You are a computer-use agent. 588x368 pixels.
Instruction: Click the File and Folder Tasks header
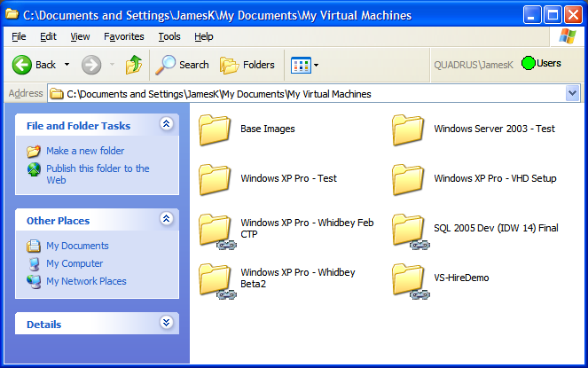(x=78, y=126)
